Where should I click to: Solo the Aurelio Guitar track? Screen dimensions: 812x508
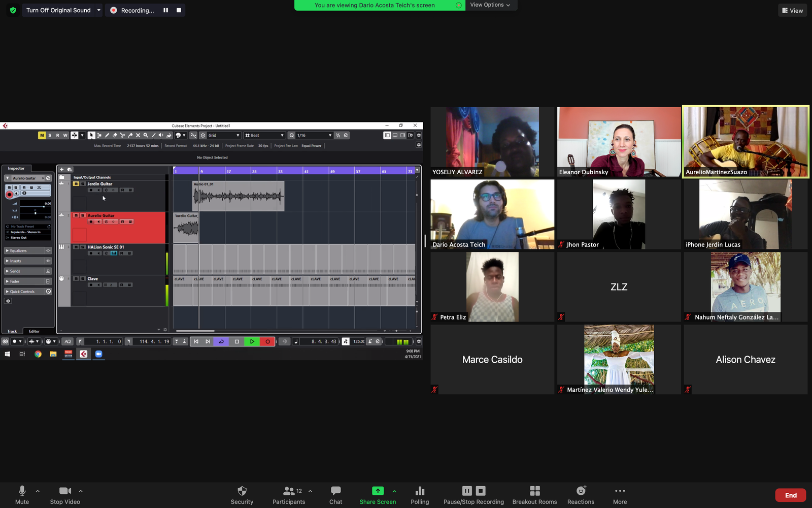[x=83, y=215]
